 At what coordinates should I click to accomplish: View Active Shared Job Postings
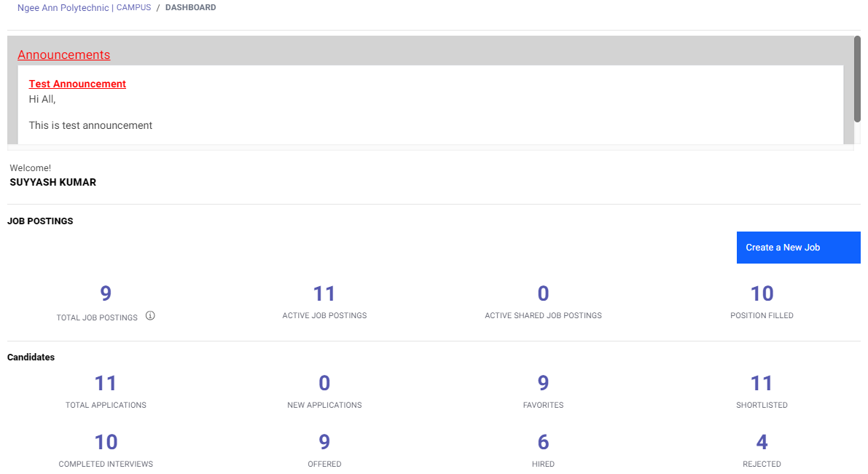(x=543, y=293)
